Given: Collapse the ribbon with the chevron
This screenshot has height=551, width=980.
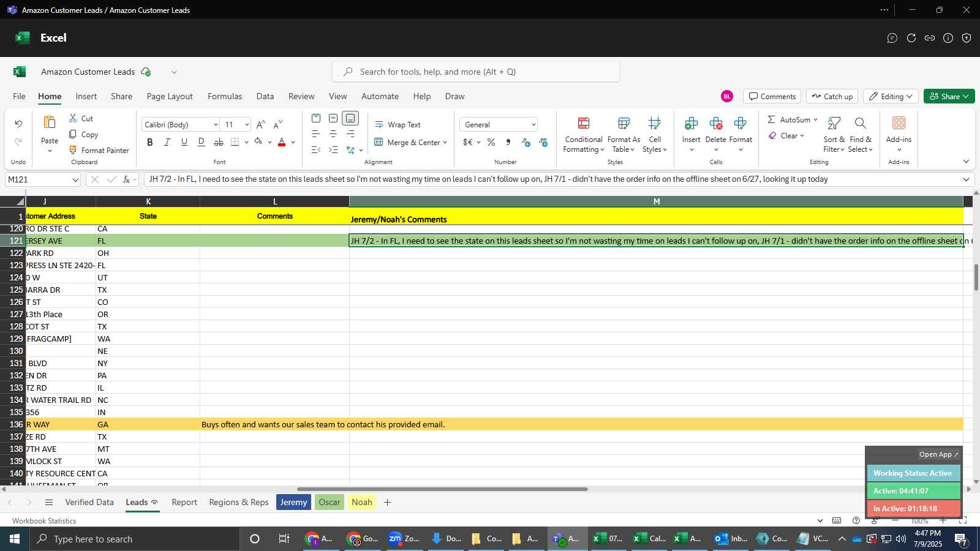Looking at the screenshot, I should point(966,162).
